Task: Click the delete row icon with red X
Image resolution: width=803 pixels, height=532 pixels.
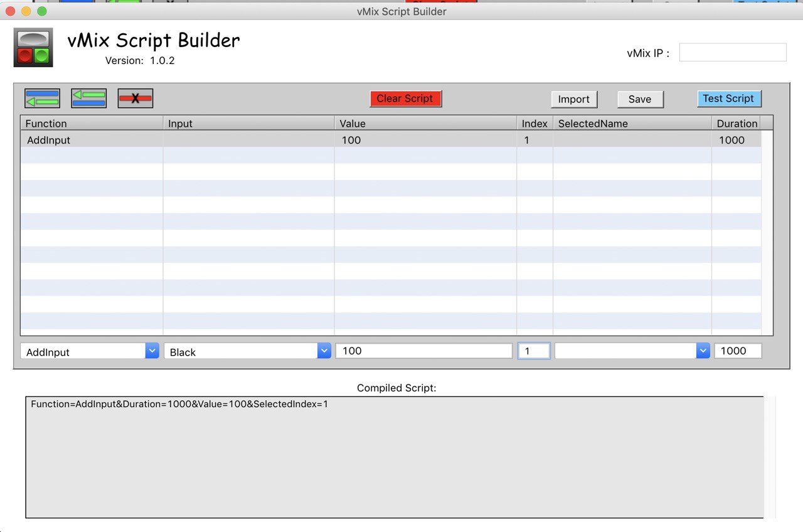Action: coord(136,98)
